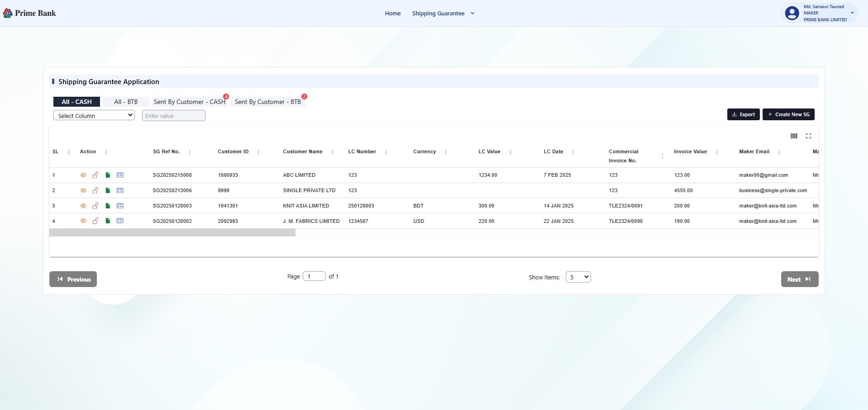Image resolution: width=868 pixels, height=410 pixels.
Task: Click the TLE2324/0091 invoice number cell
Action: [626, 206]
